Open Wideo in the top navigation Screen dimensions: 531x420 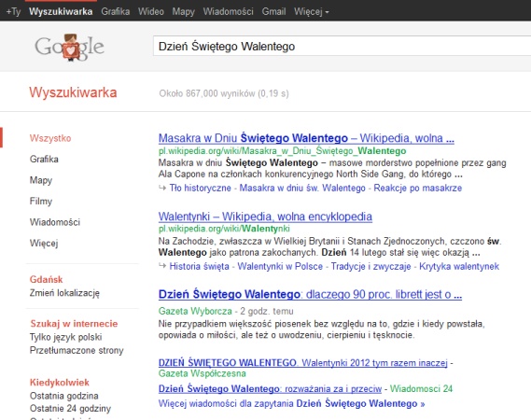pyautogui.click(x=151, y=11)
